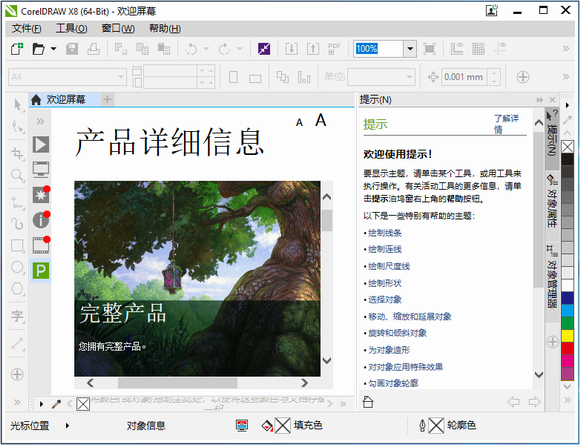This screenshot has width=580, height=445.
Task: Open the 了解详情 link in Hints
Action: [x=506, y=124]
